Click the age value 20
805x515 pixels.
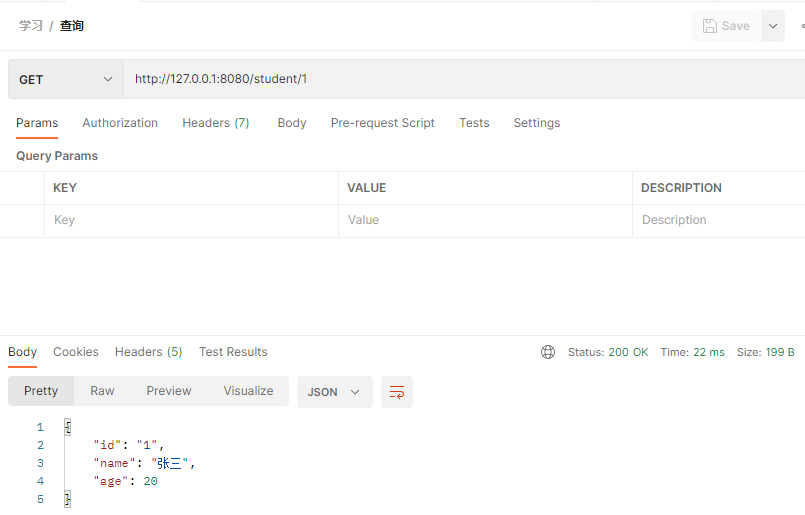tap(150, 481)
